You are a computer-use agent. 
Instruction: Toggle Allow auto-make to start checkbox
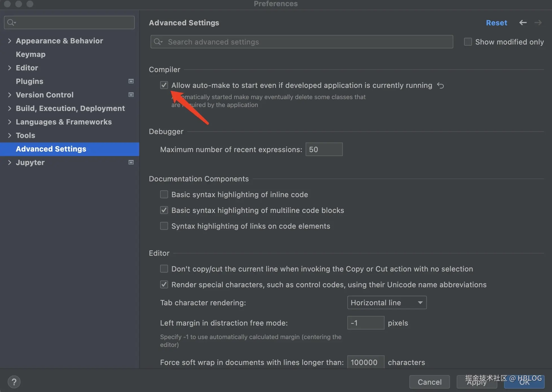coord(164,85)
